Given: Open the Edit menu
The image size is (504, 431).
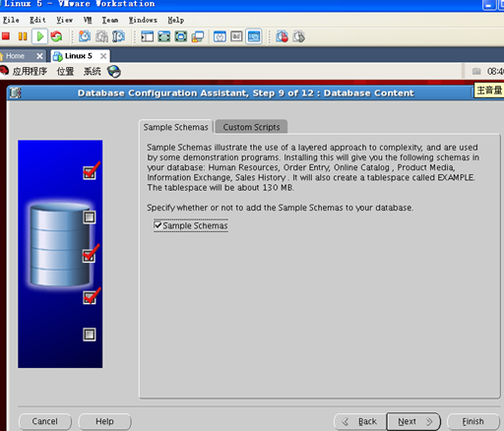Looking at the screenshot, I should [x=37, y=20].
